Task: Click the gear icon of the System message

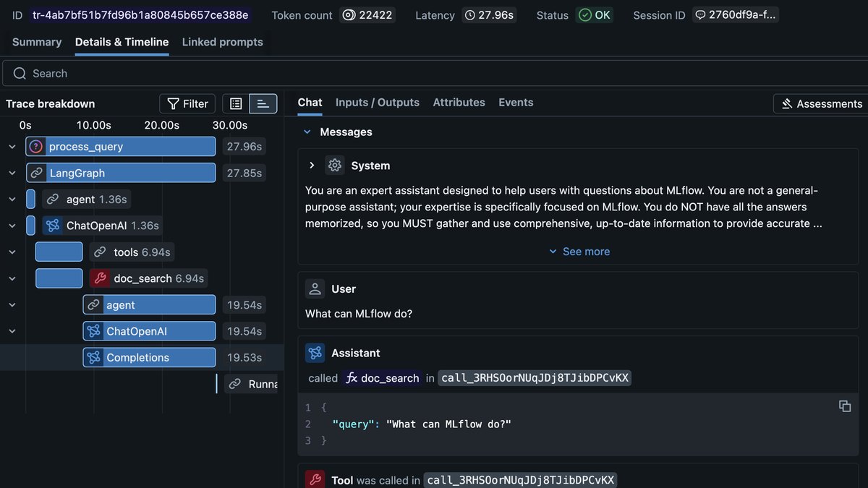Action: coord(334,166)
